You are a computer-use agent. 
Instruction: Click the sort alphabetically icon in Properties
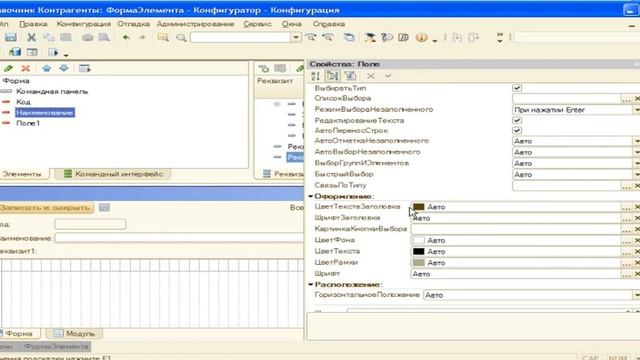tap(316, 76)
